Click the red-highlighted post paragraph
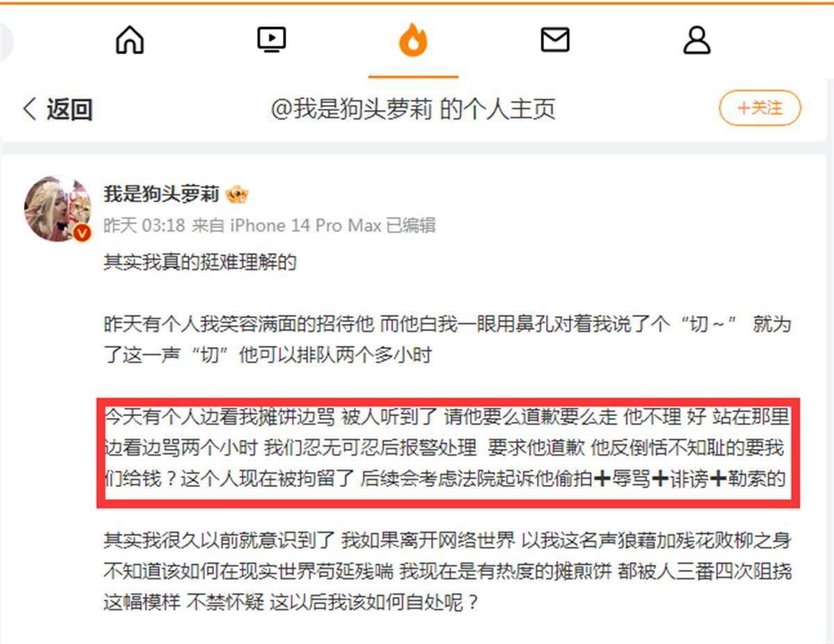This screenshot has width=834, height=644. point(448,448)
